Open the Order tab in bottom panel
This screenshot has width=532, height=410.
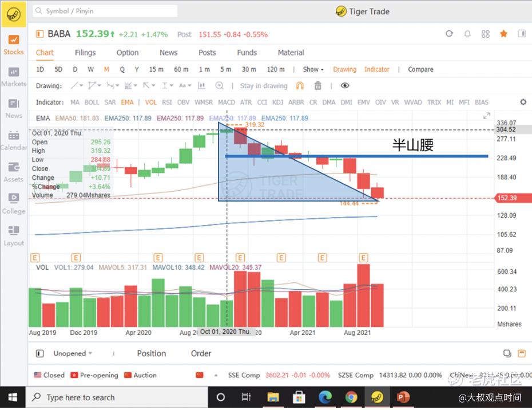click(201, 354)
